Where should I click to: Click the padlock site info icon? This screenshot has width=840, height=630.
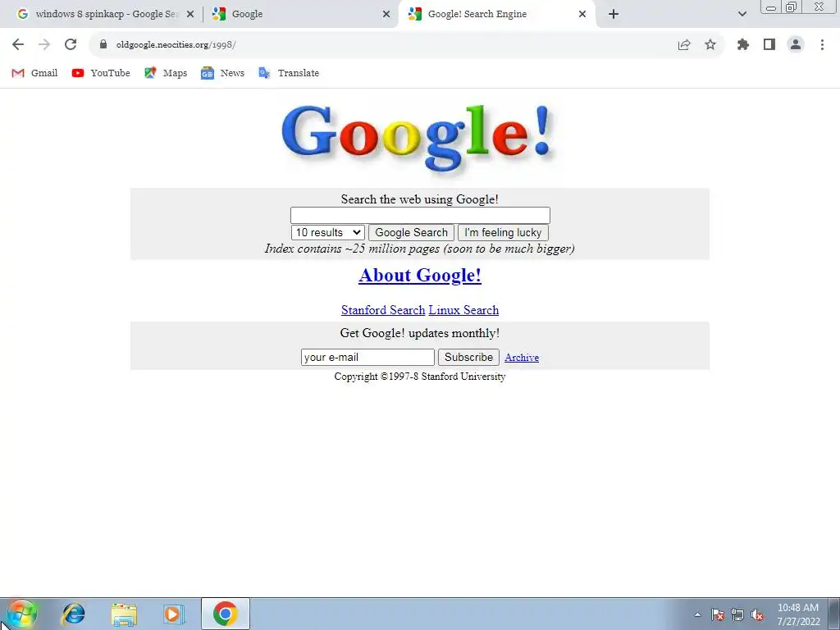click(x=103, y=44)
